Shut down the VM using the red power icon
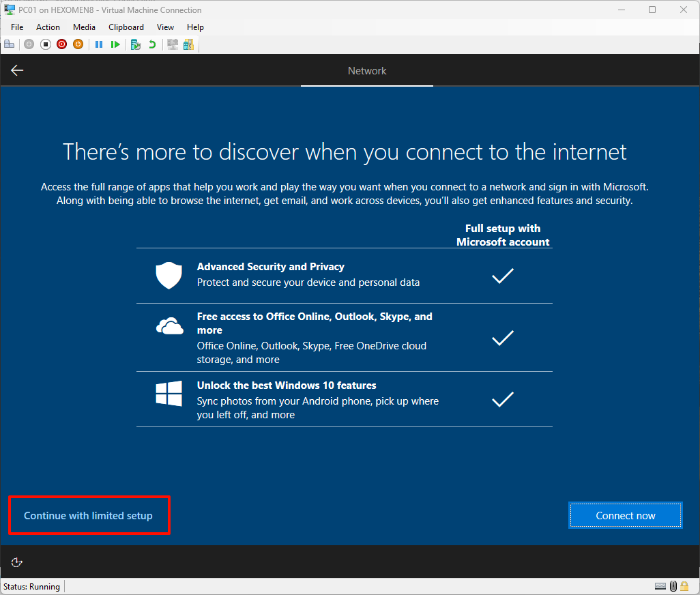The width and height of the screenshot is (700, 595). (x=61, y=44)
